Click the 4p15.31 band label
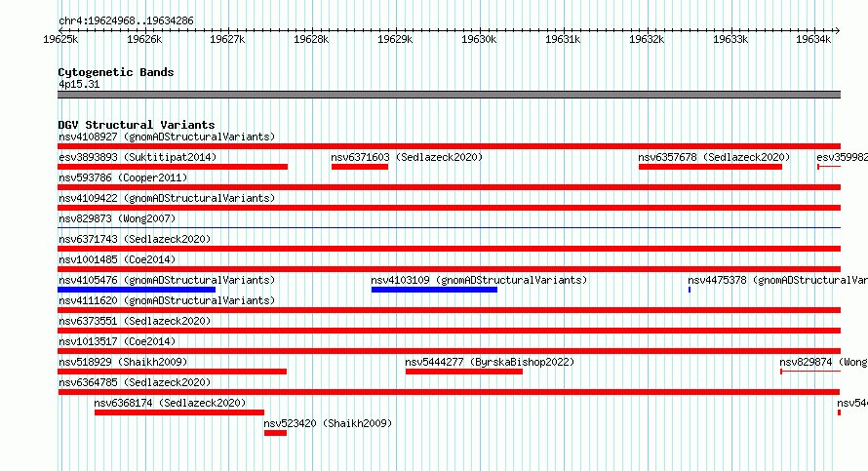The image size is (868, 471). [x=79, y=84]
